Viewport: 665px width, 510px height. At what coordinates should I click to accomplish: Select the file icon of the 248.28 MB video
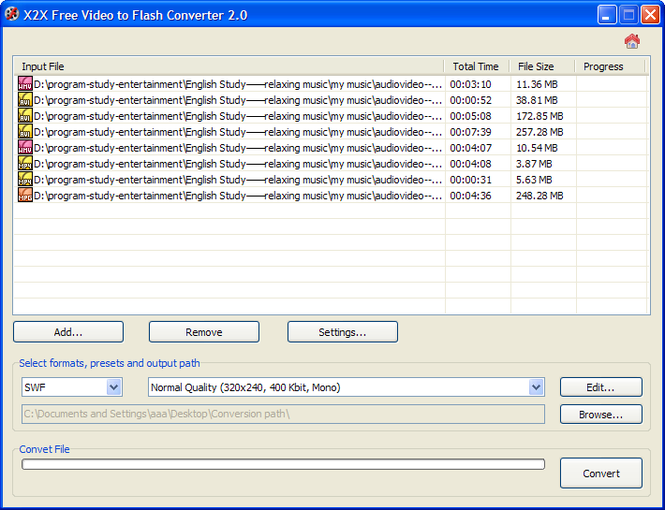click(x=25, y=196)
